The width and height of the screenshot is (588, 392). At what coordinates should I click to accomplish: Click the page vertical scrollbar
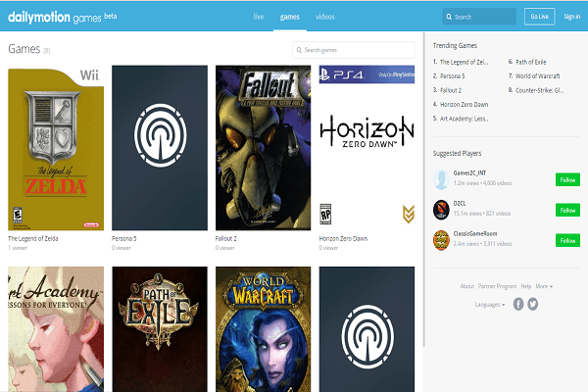(x=424, y=189)
